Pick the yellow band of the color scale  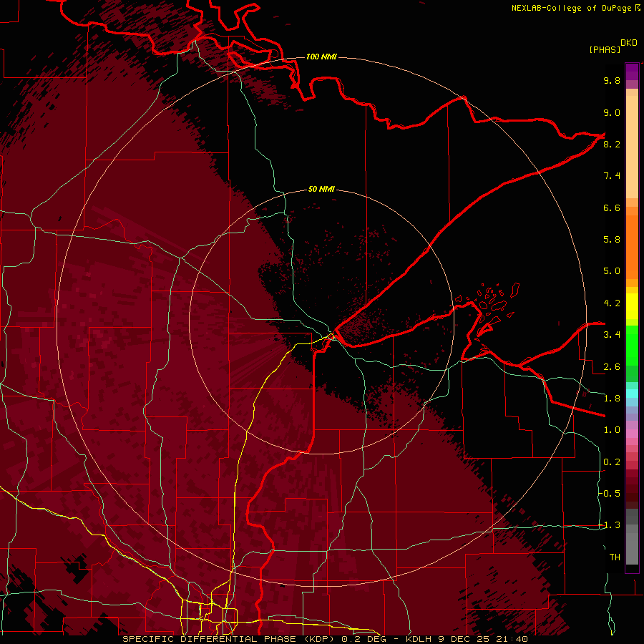click(632, 306)
